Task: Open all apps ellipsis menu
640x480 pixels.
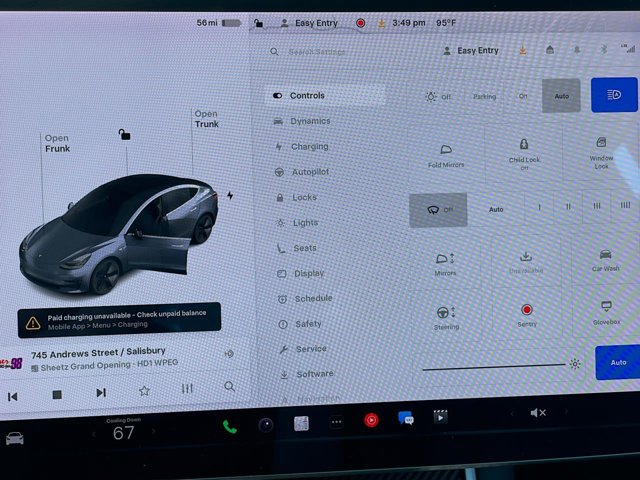Action: 336,422
